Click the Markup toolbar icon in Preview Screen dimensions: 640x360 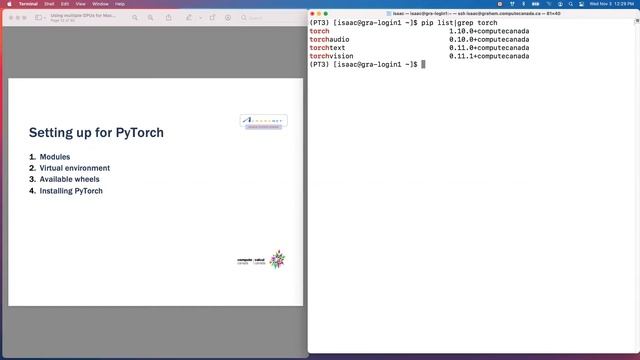[228, 18]
